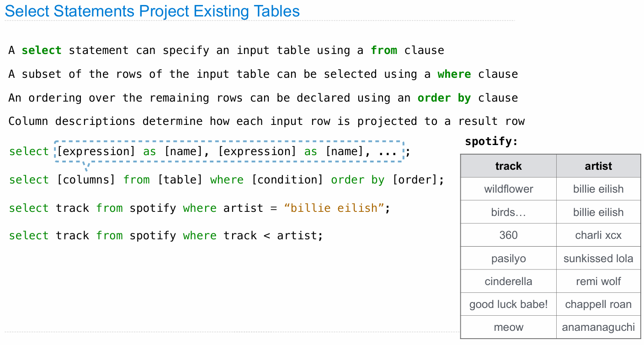Click the orange "billie eilish" string in the query

(334, 208)
